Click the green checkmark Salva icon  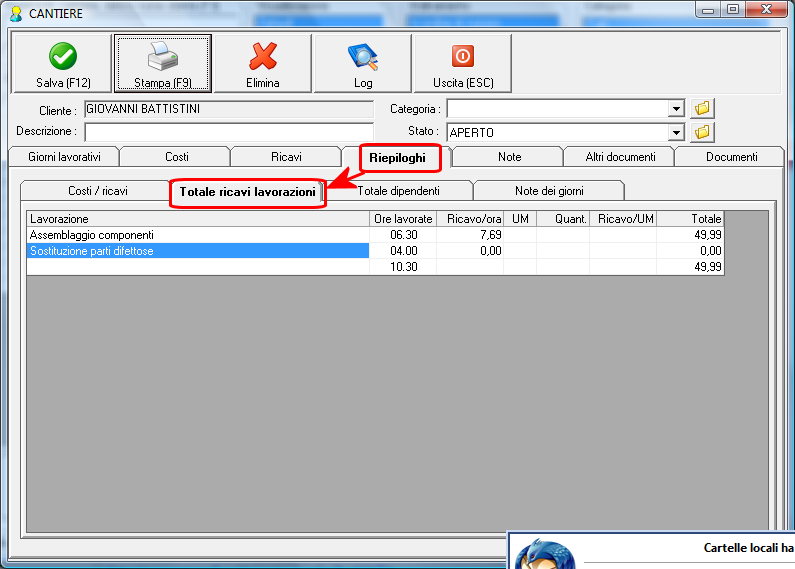coord(63,56)
